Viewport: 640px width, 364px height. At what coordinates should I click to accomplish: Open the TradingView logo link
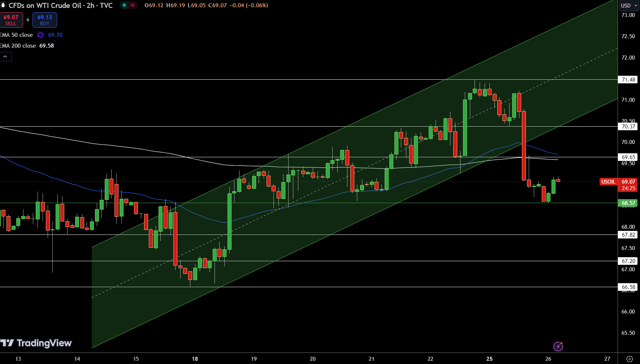(36, 343)
